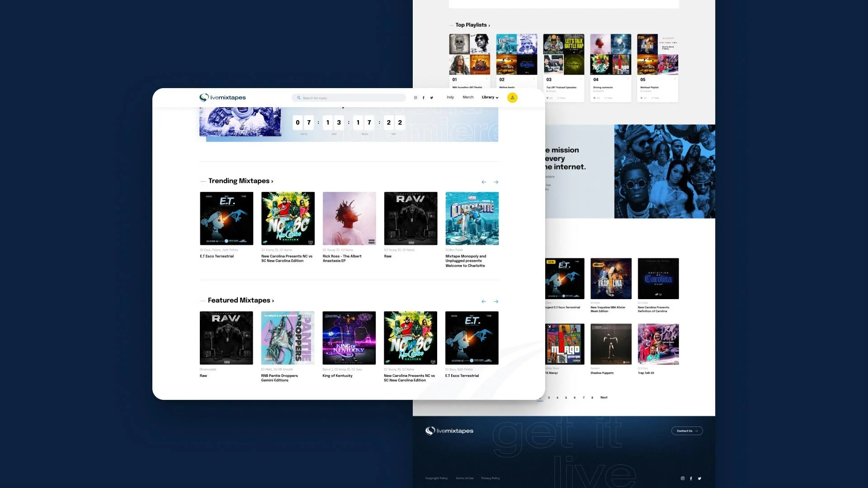Screen dimensions: 868x488
Task: Open Welcome to Charlotte mixtape cover
Action: tap(472, 218)
